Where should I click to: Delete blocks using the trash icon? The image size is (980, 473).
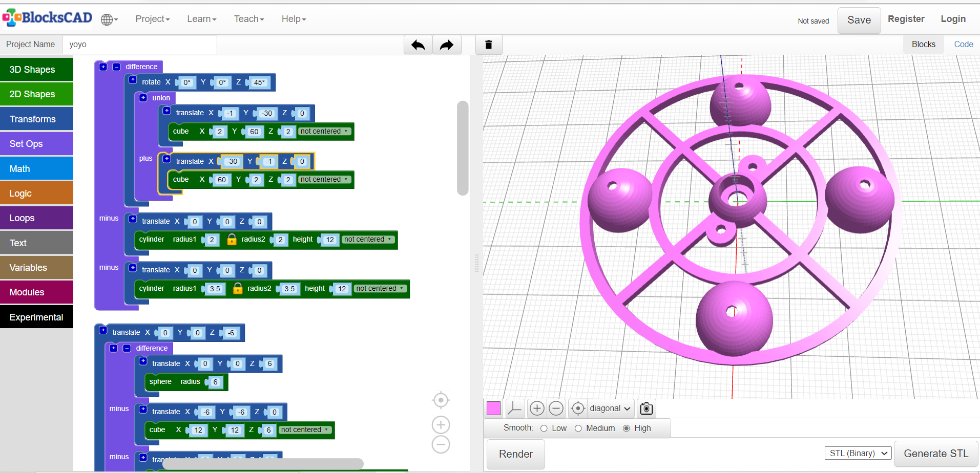488,45
